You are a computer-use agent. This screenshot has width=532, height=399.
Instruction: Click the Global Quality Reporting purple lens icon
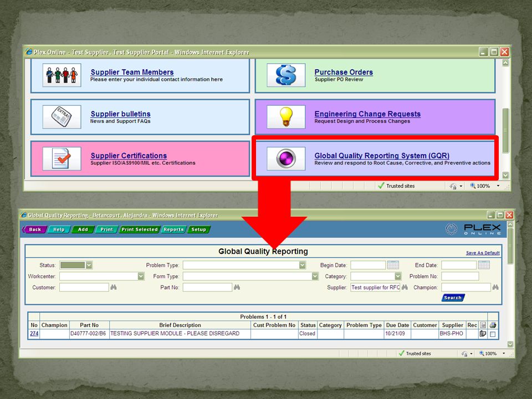(x=286, y=158)
